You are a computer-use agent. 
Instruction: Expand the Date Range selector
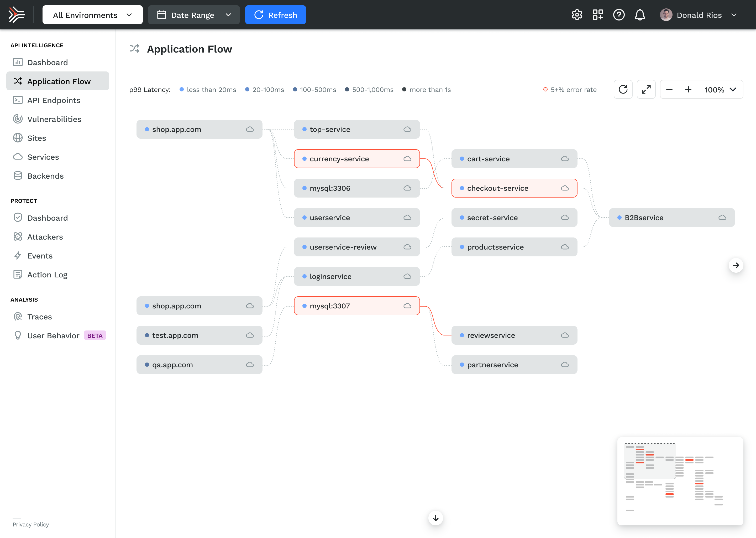click(194, 15)
